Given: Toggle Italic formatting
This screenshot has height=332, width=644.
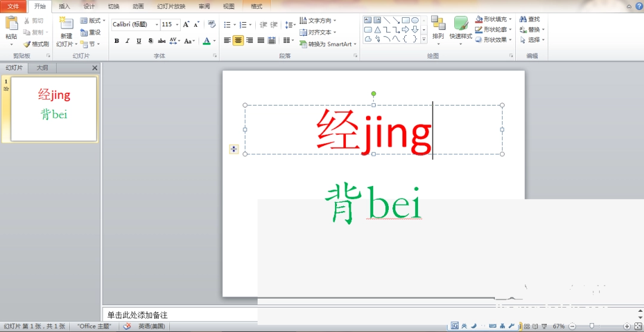Looking at the screenshot, I should click(128, 41).
